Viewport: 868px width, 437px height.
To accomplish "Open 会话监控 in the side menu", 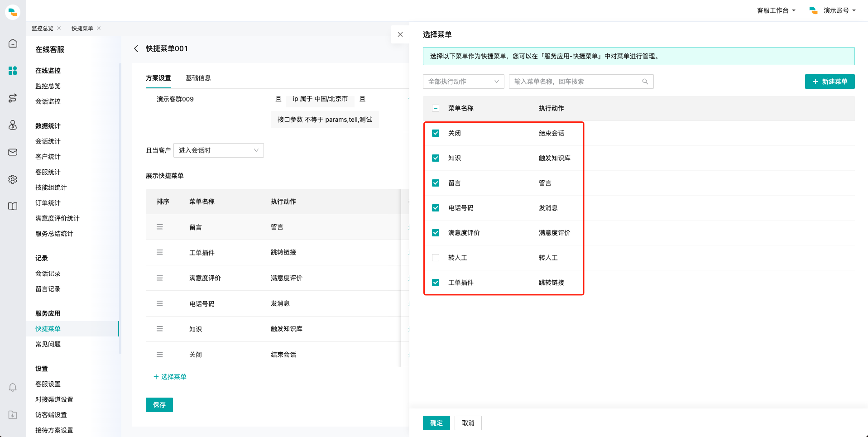I will point(48,101).
